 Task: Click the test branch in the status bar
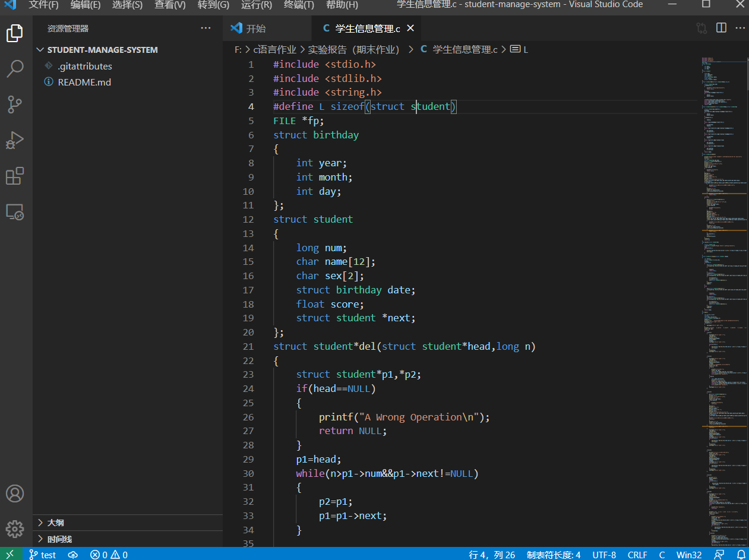42,554
